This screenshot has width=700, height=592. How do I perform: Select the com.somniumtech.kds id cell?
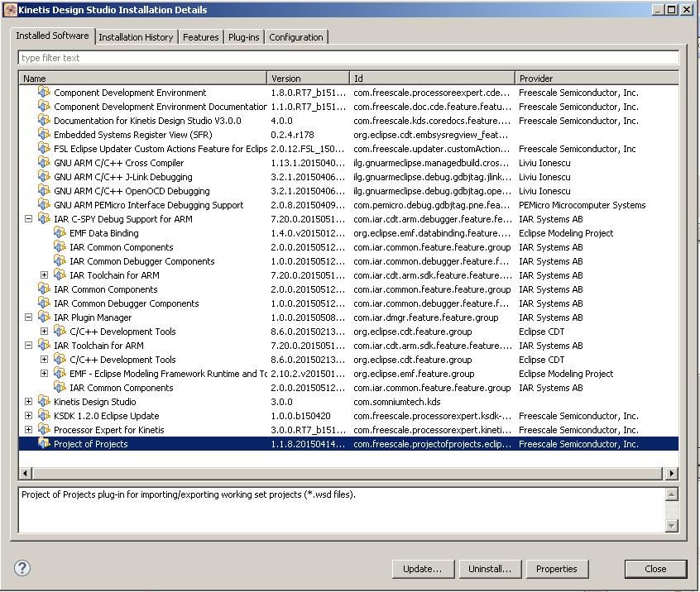tap(397, 402)
